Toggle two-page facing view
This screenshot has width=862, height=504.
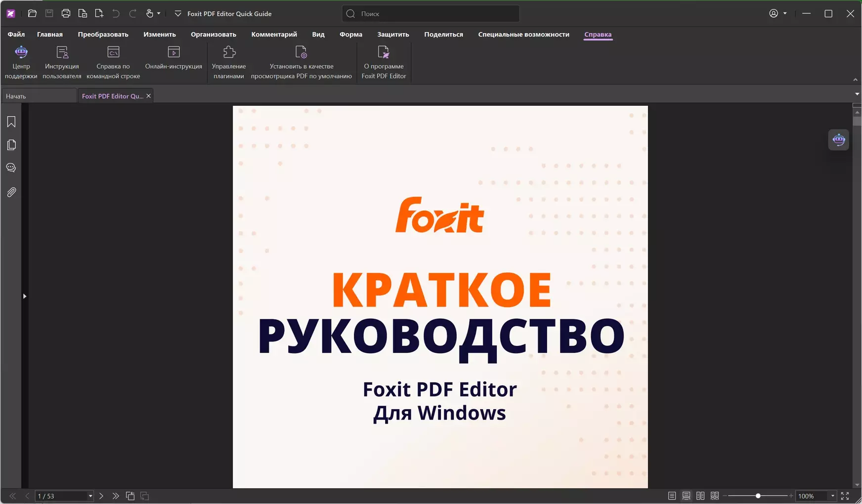tap(700, 496)
